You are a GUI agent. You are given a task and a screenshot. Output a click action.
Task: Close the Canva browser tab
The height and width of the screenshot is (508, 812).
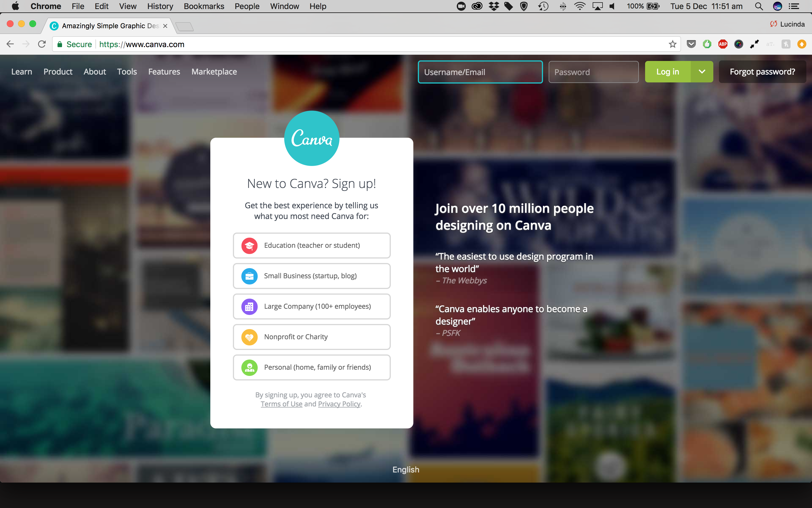pos(165,26)
